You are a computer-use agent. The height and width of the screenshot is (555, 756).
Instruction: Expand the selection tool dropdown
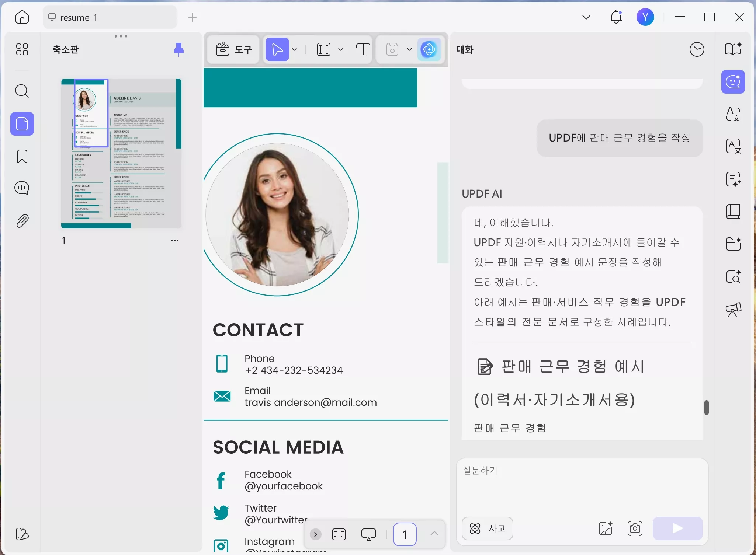pos(294,49)
